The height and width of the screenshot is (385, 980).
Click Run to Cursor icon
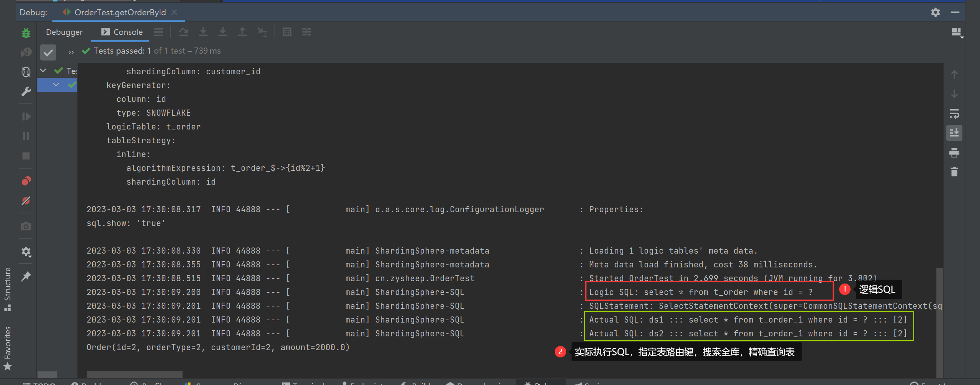tap(262, 32)
